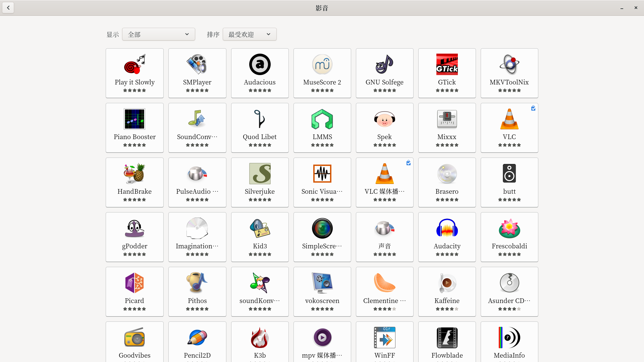The width and height of the screenshot is (644, 362).
Task: Open the Mixxx app icon
Action: 447,119
